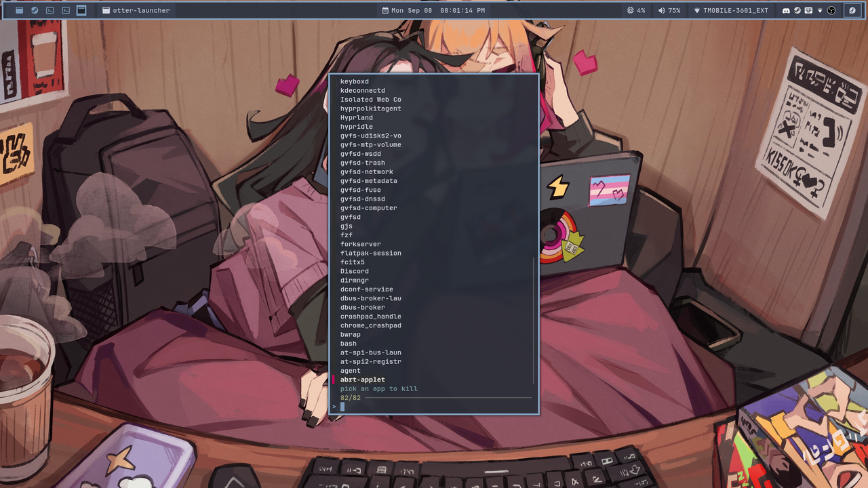Click the process list vertical scrollbar
Image resolution: width=868 pixels, height=488 pixels.
[x=534, y=321]
